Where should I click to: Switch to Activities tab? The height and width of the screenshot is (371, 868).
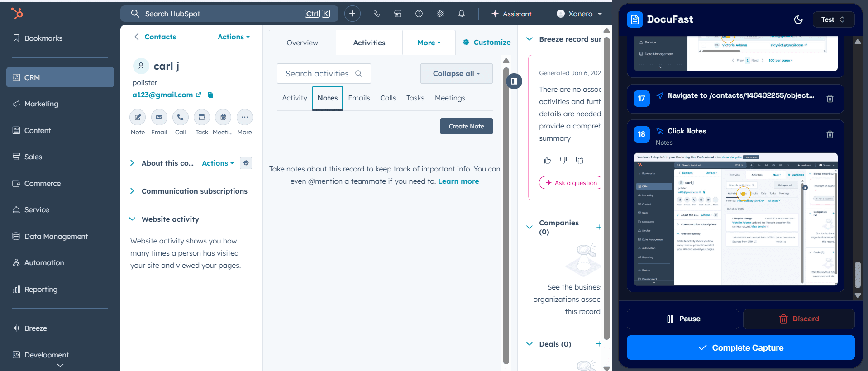(369, 43)
